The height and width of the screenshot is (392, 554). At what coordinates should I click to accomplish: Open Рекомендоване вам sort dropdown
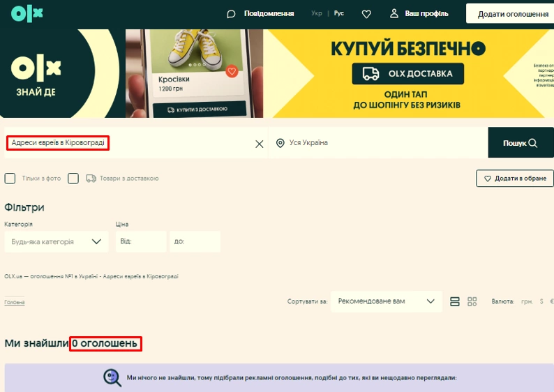[386, 301]
